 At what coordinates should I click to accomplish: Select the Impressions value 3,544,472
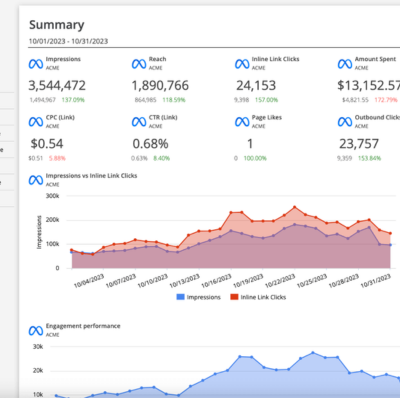(57, 86)
